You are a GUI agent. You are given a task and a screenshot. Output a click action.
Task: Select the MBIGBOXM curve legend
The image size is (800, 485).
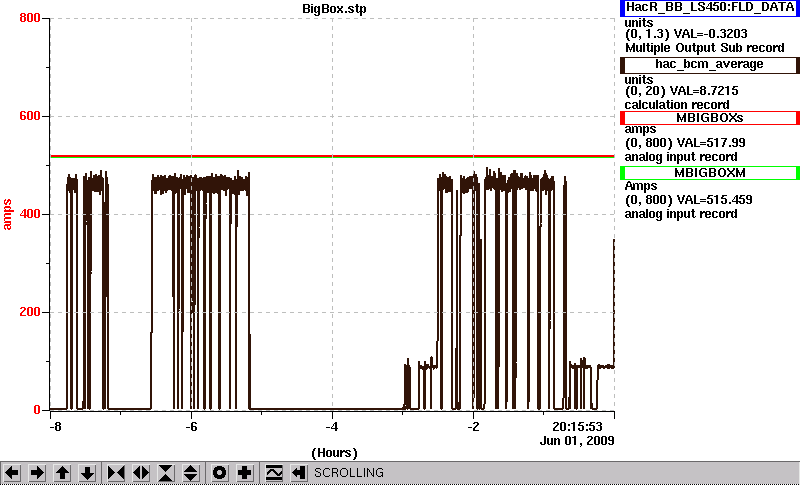coord(710,173)
